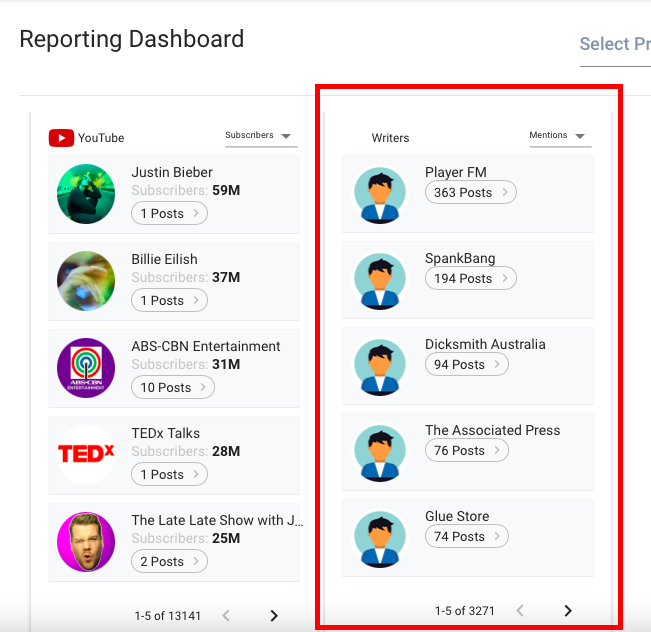
Task: Click Justin Bieber's 59M subscriber count
Action: (x=226, y=190)
